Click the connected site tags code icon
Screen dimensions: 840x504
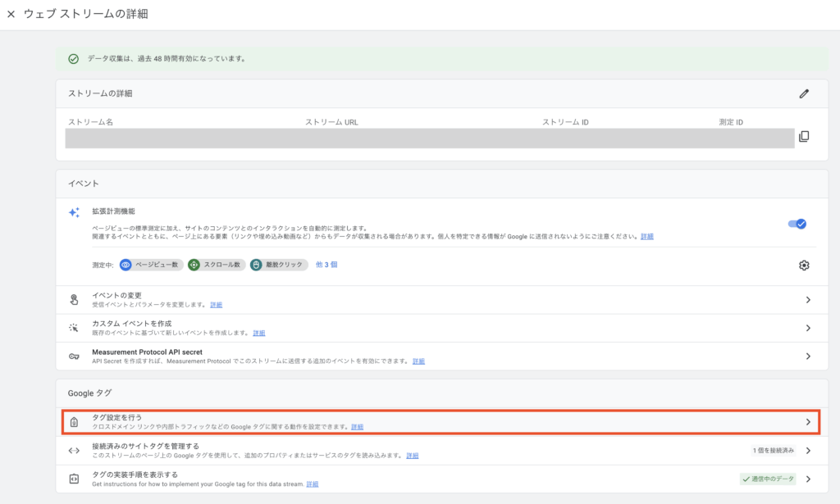point(74,451)
